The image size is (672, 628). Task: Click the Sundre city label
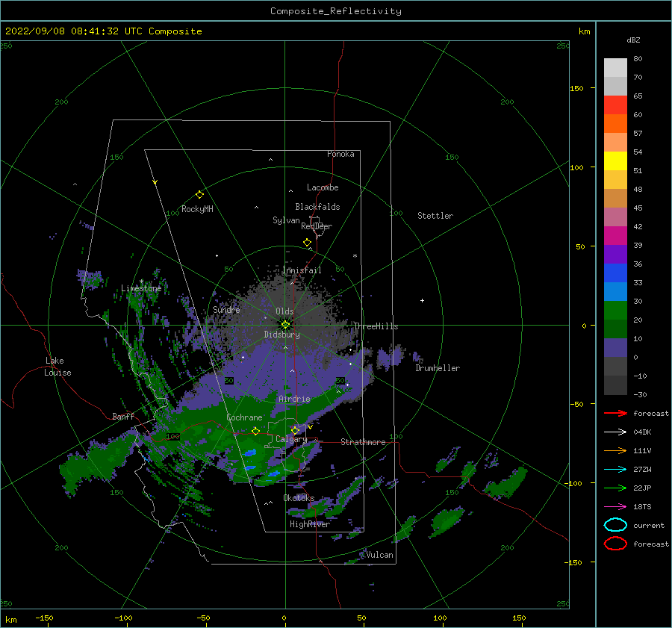(226, 309)
